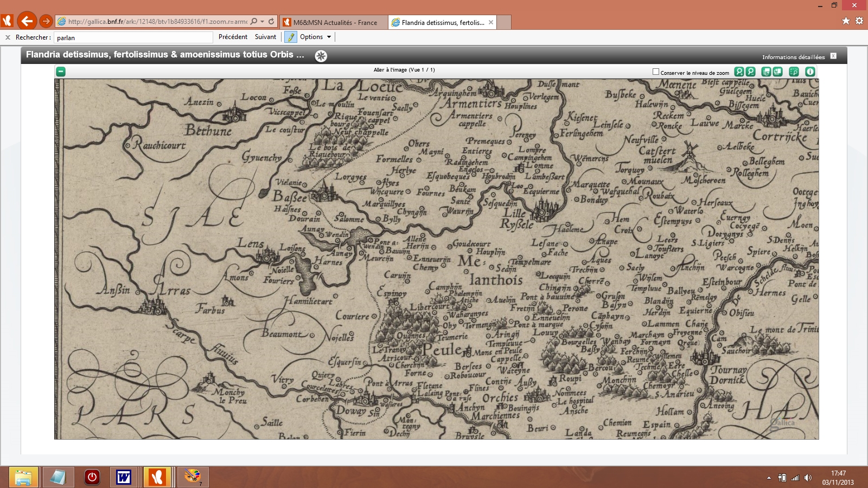Click Aller à l'image (Vue 1 / 1)

pos(404,70)
